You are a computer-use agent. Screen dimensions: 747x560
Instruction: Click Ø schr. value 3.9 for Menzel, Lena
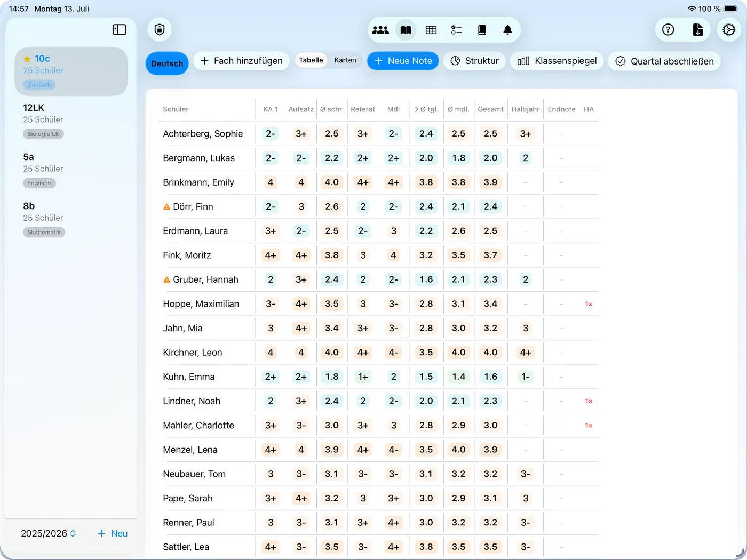click(x=332, y=450)
